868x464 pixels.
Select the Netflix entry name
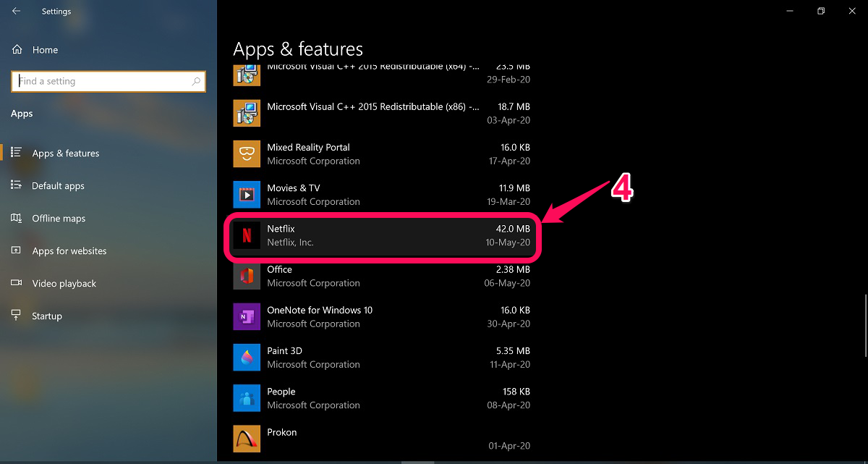(281, 229)
